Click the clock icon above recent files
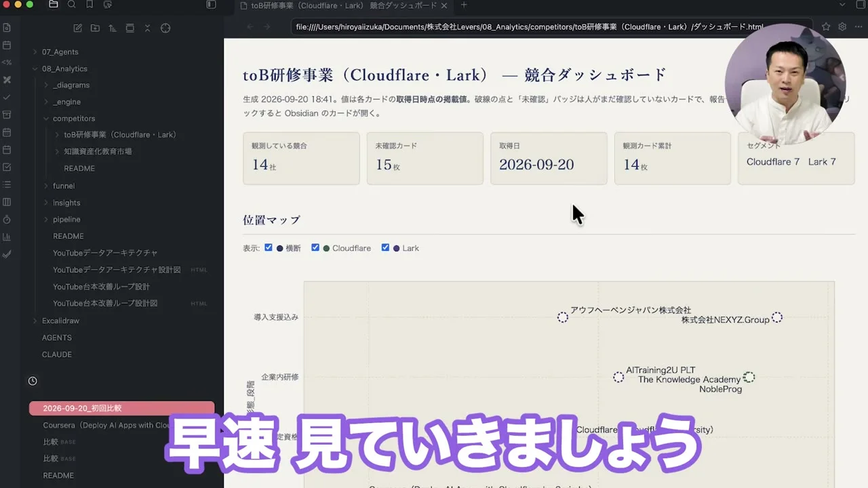This screenshot has height=488, width=868. click(x=33, y=381)
